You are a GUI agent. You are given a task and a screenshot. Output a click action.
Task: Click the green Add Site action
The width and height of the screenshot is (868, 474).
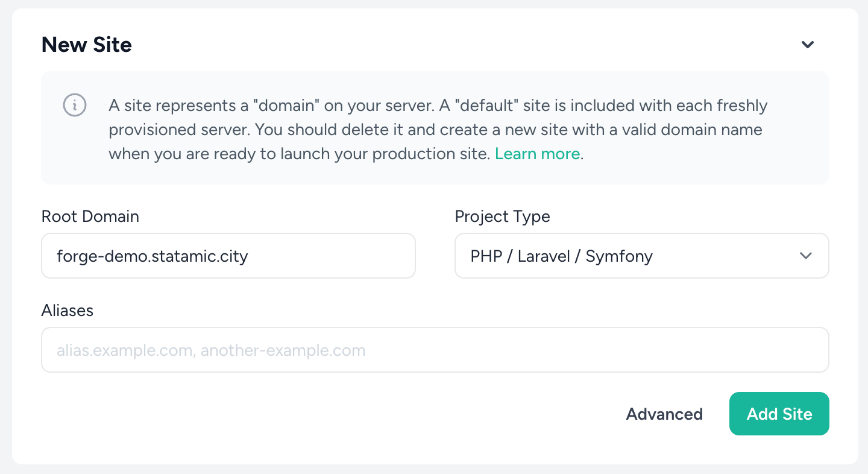tap(779, 414)
